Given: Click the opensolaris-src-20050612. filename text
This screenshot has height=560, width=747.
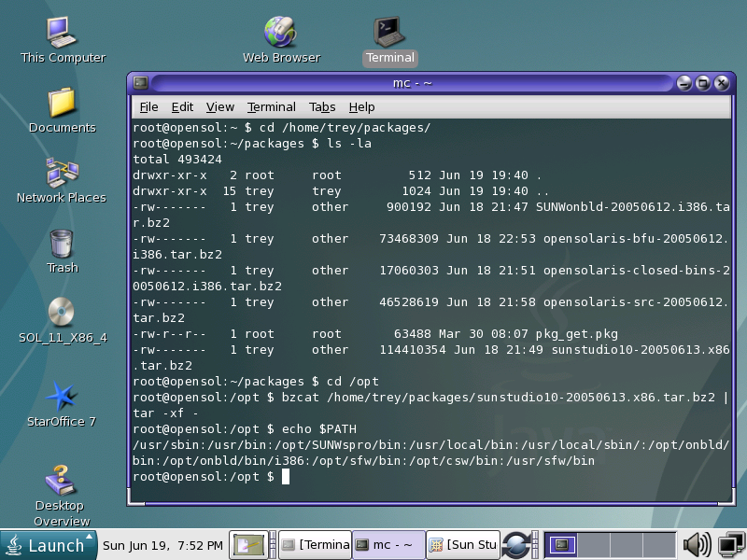Looking at the screenshot, I should click(636, 301).
